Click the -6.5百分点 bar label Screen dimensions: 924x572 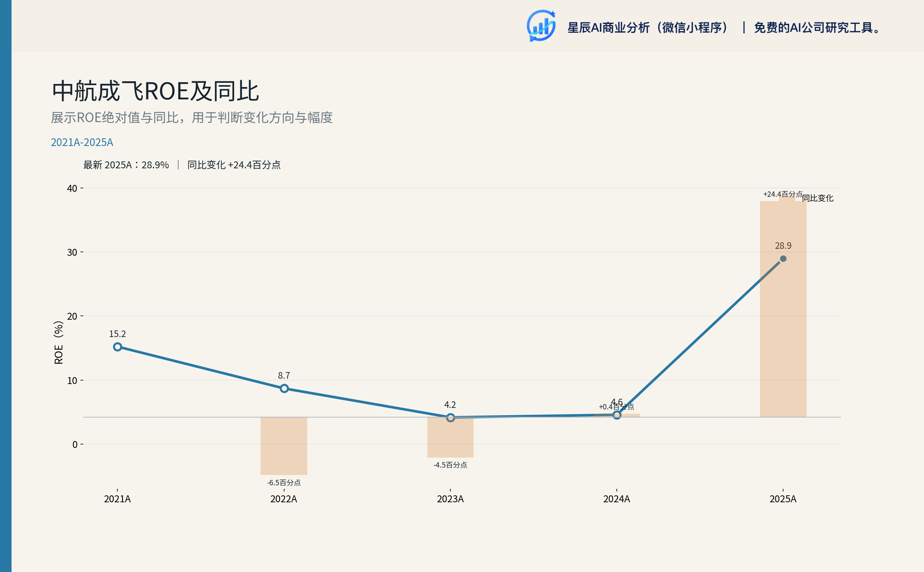tap(284, 483)
